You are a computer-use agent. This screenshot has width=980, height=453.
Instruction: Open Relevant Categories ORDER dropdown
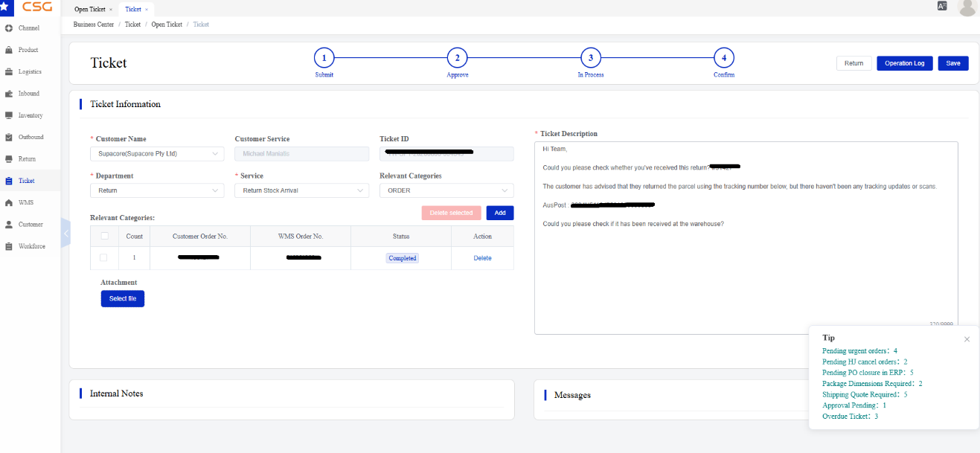pyautogui.click(x=446, y=190)
